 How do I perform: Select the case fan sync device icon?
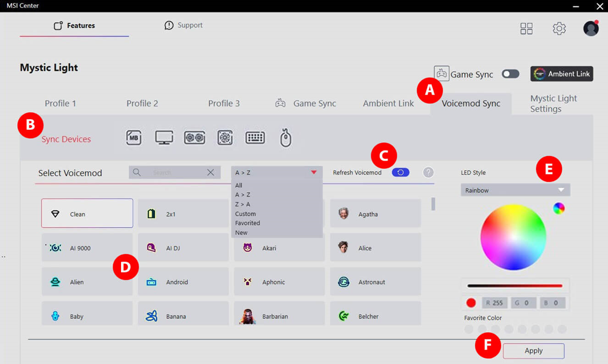coord(225,138)
